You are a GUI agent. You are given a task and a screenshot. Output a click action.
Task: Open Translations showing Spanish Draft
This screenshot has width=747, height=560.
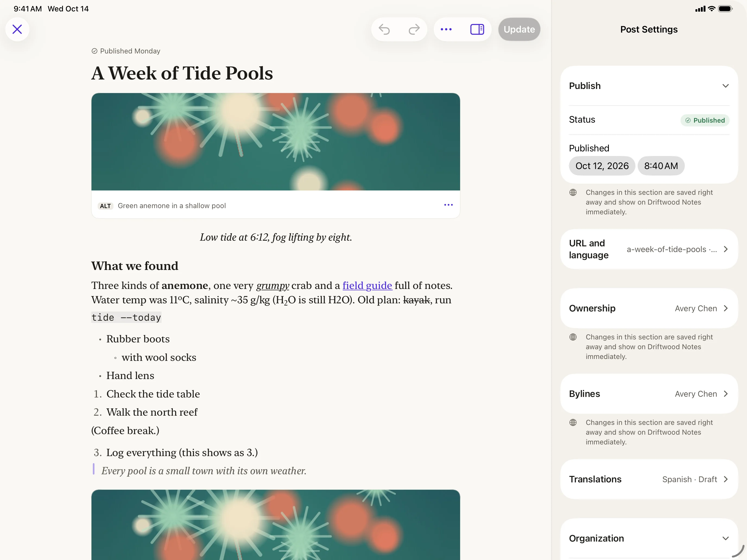click(x=649, y=479)
